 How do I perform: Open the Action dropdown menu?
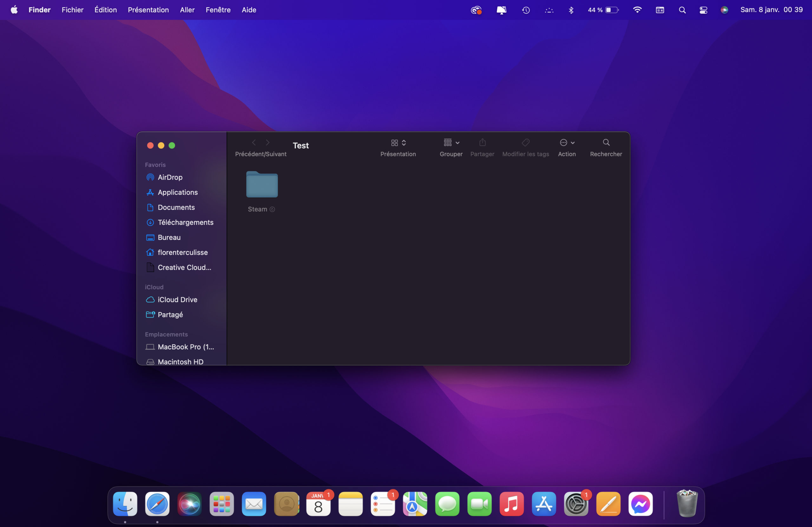point(567,143)
